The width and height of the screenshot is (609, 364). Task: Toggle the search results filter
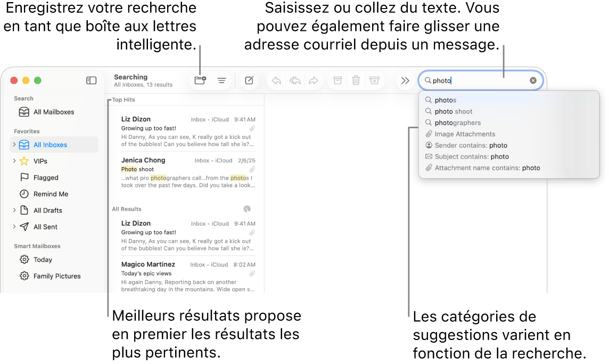pos(221,80)
